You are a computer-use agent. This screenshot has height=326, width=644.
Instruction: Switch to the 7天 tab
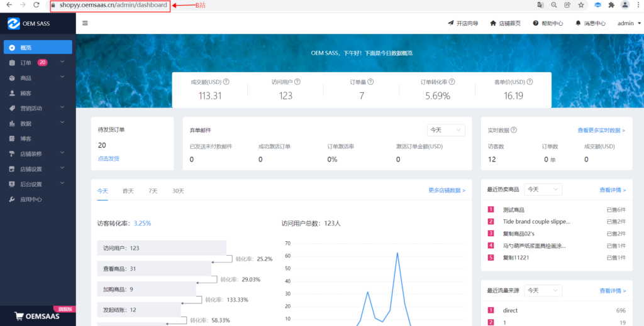pos(153,190)
